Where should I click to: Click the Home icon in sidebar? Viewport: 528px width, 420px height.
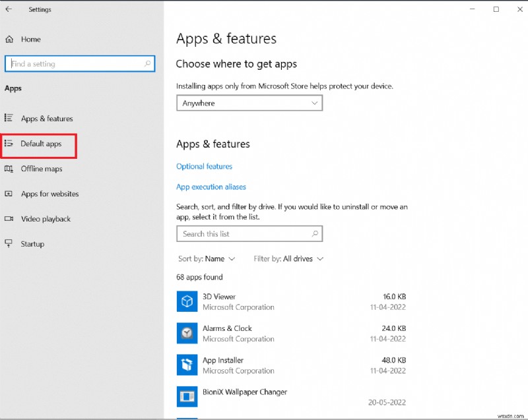(9, 40)
